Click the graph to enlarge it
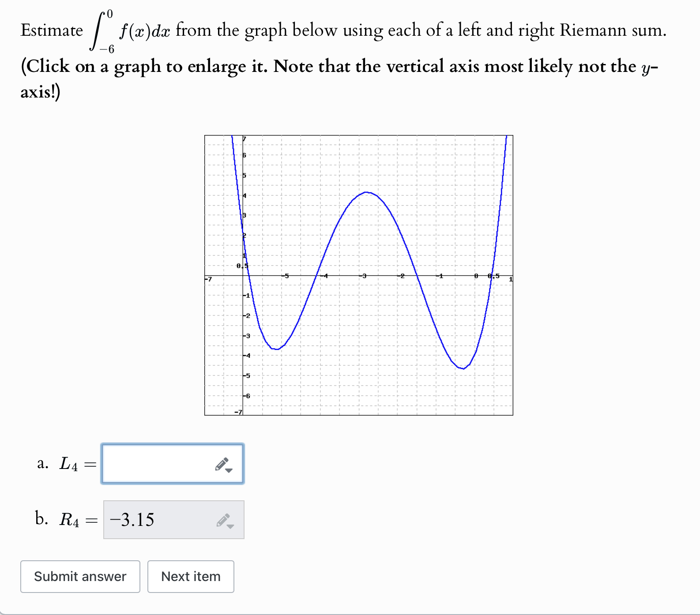The image size is (700, 615). pos(358,274)
